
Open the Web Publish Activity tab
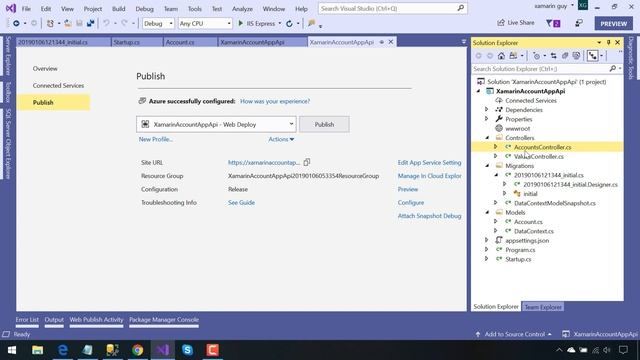96,320
